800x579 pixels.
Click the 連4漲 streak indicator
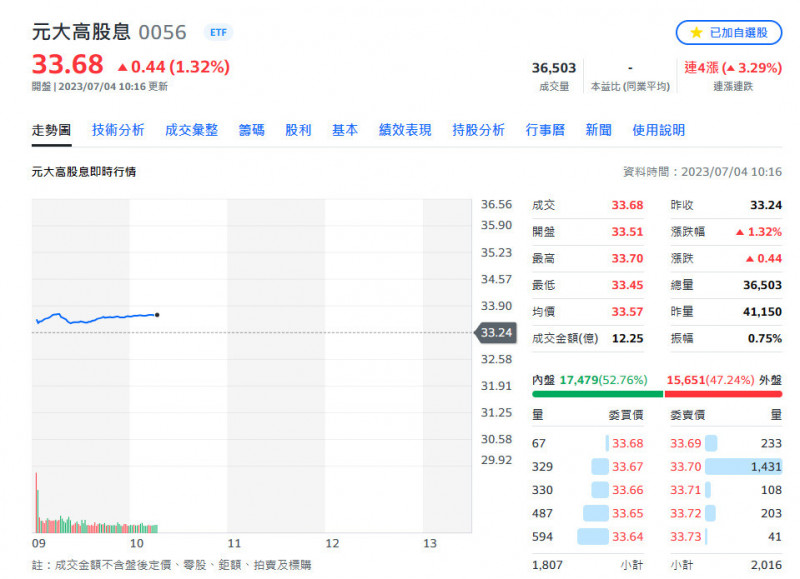click(x=733, y=68)
